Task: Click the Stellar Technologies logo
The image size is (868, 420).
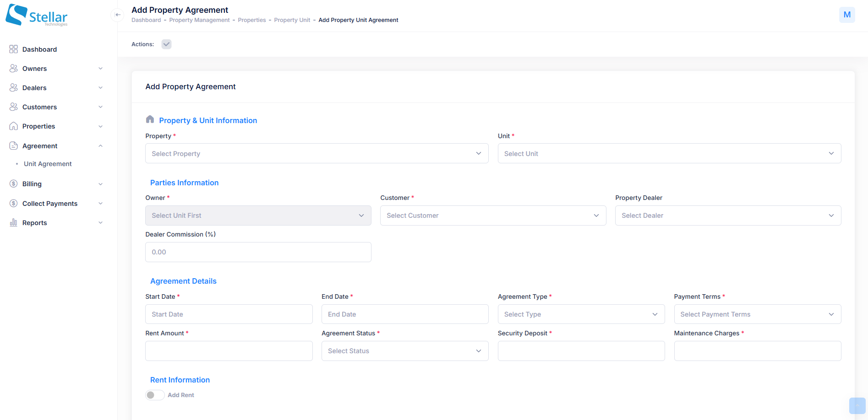Action: (x=37, y=15)
